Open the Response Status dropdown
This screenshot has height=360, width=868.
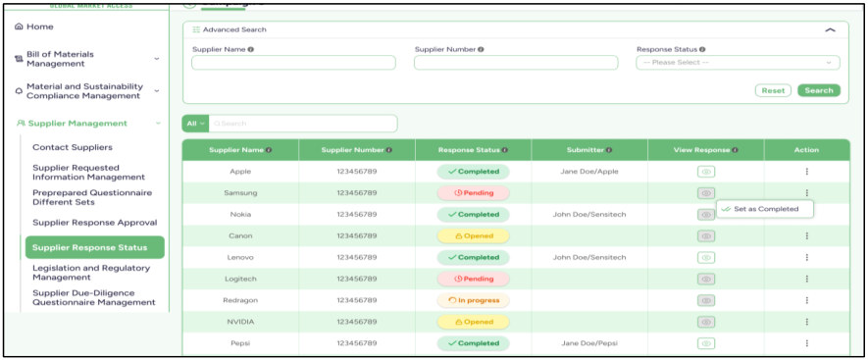coord(738,63)
